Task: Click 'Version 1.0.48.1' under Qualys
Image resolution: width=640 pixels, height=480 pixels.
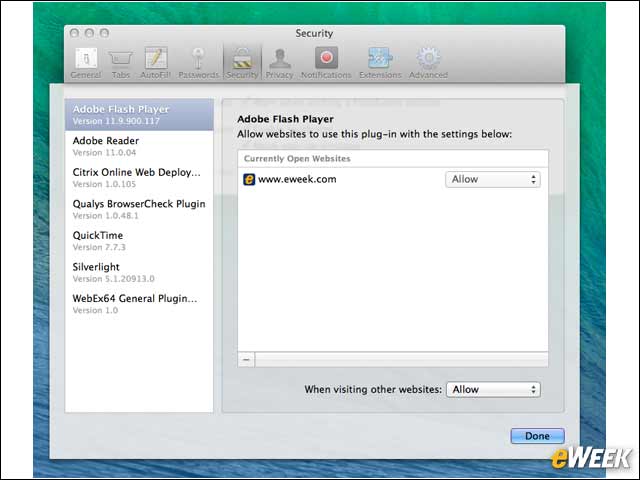Action: tap(106, 216)
